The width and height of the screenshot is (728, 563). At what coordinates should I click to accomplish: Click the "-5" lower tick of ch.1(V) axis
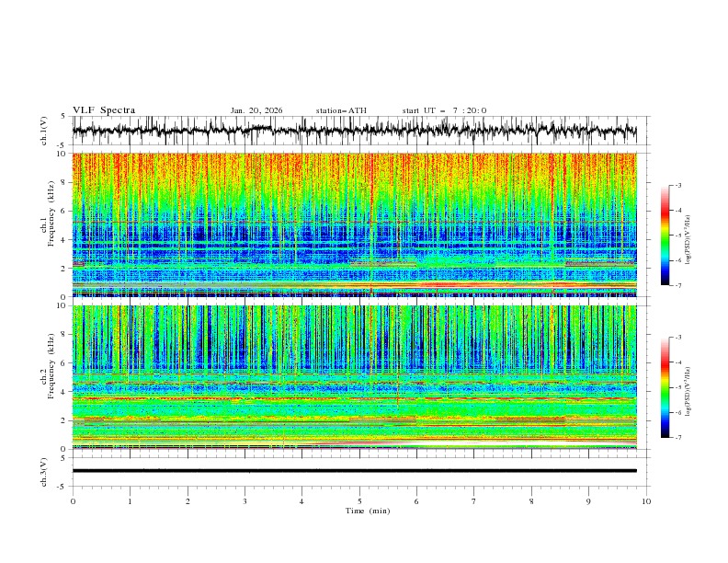pos(63,145)
